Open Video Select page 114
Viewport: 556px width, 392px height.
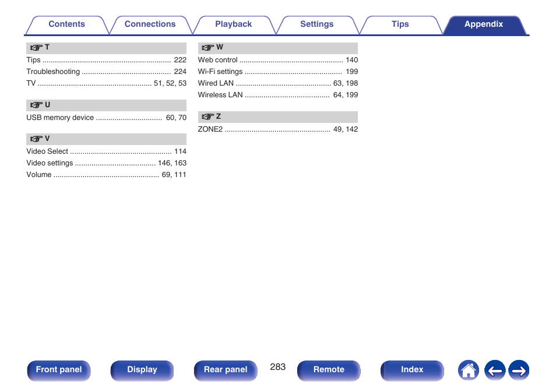180,151
